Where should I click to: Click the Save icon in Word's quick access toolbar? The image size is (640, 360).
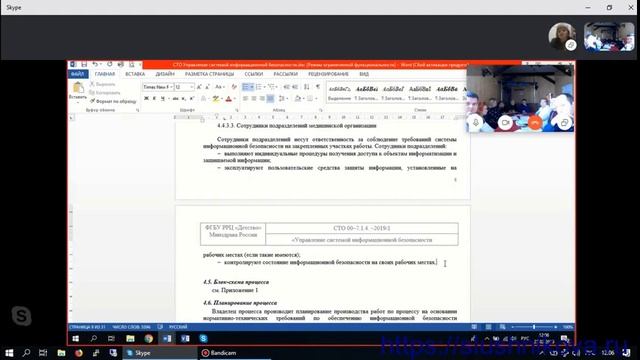[x=84, y=64]
